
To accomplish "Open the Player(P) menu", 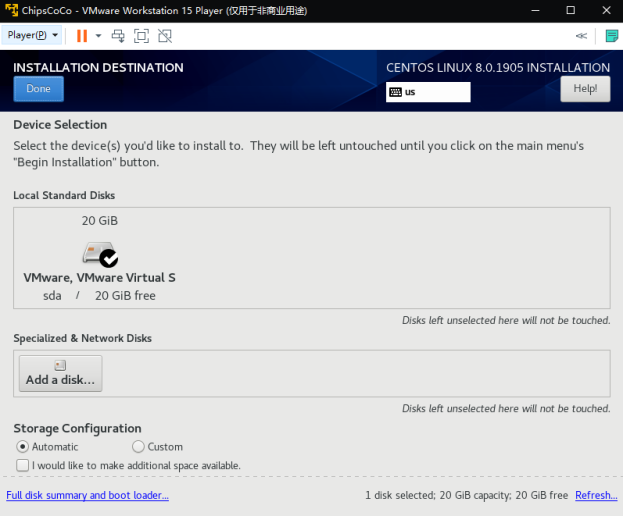I will 32,35.
